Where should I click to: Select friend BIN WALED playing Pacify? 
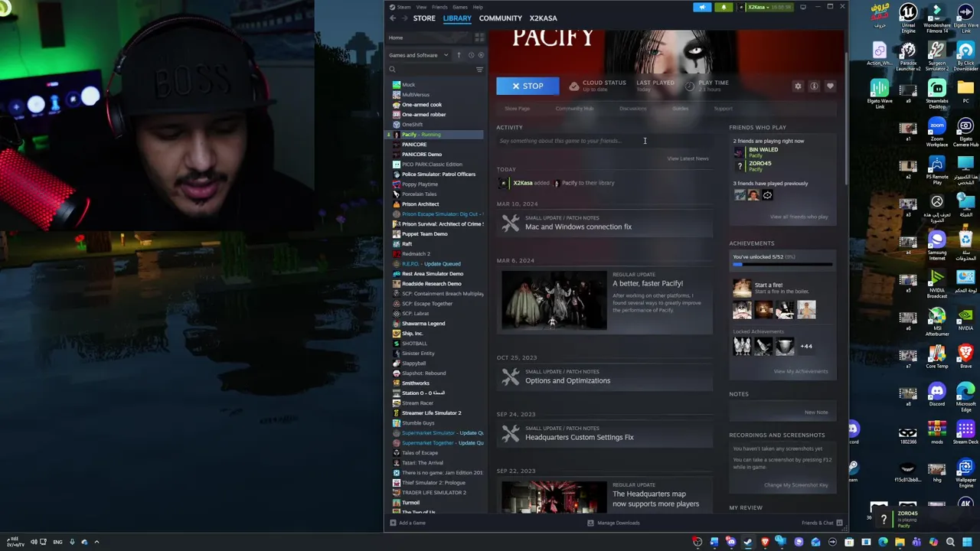756,152
